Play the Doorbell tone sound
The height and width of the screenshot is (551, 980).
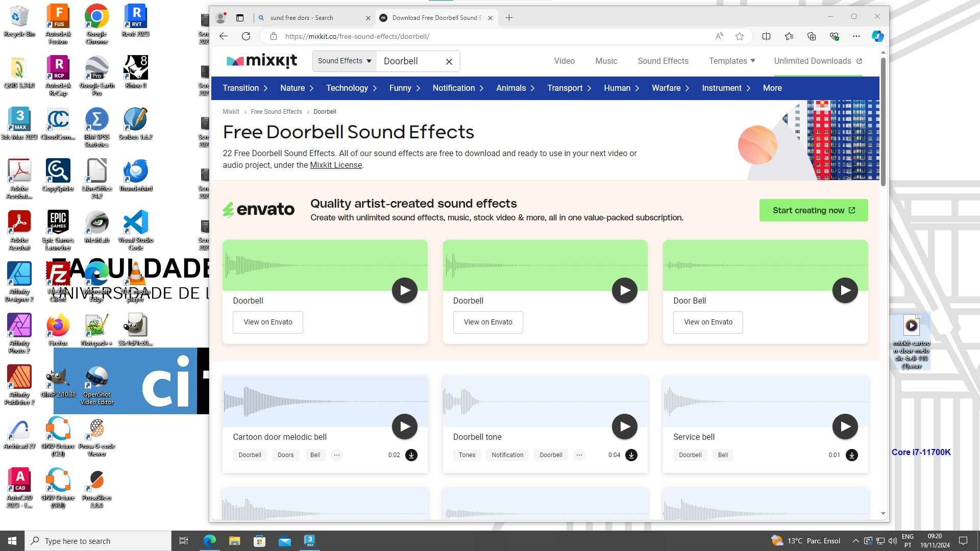click(x=625, y=427)
